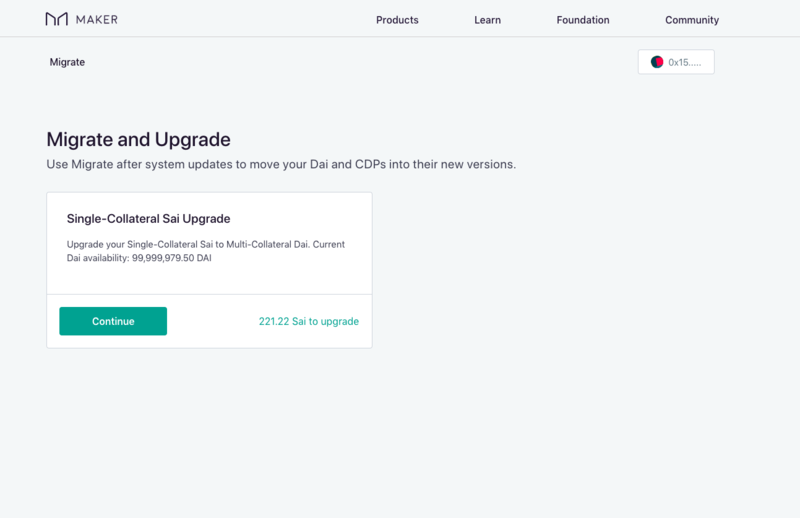Screen dimensions: 800x518
Task: Open the Community menu
Action: tap(692, 20)
